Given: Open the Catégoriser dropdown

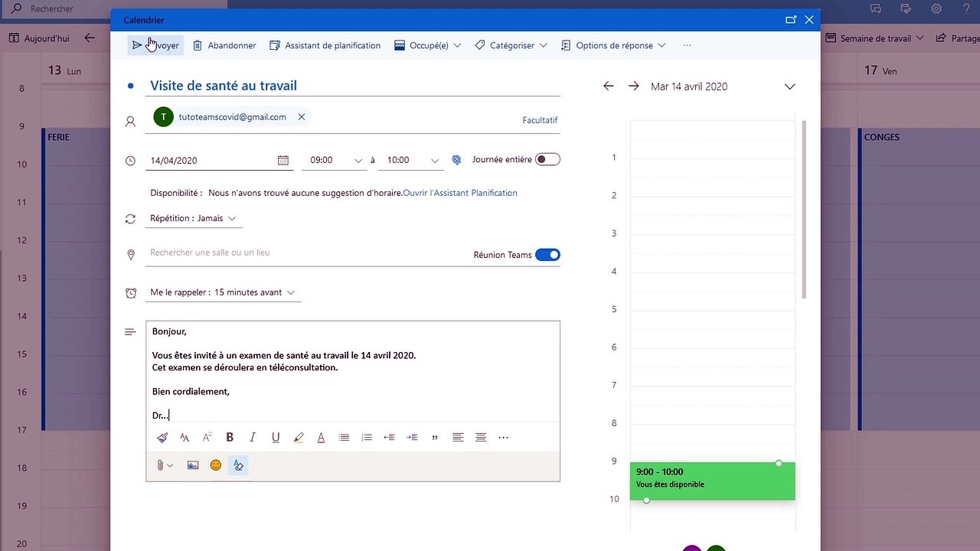Looking at the screenshot, I should point(511,45).
